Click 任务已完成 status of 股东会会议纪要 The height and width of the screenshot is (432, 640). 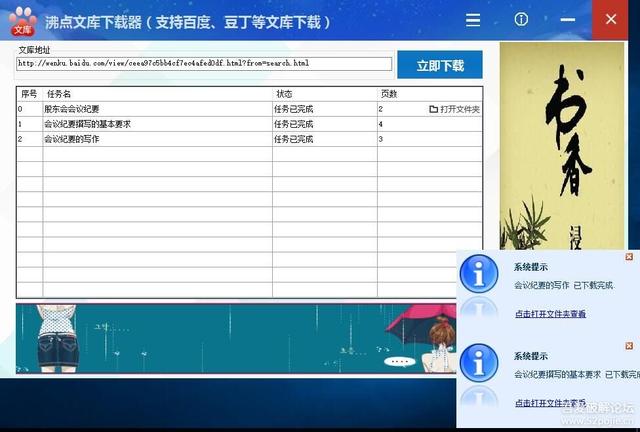coord(293,109)
